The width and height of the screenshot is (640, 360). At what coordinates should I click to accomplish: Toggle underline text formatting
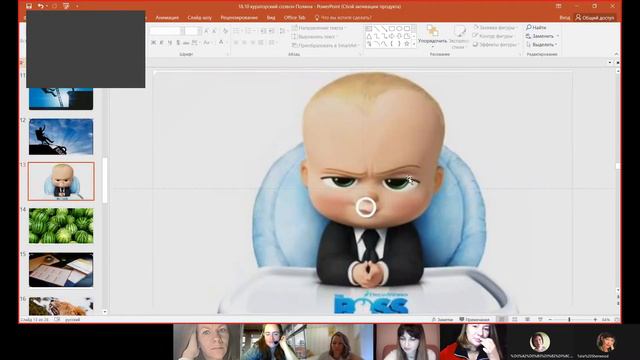coord(170,42)
